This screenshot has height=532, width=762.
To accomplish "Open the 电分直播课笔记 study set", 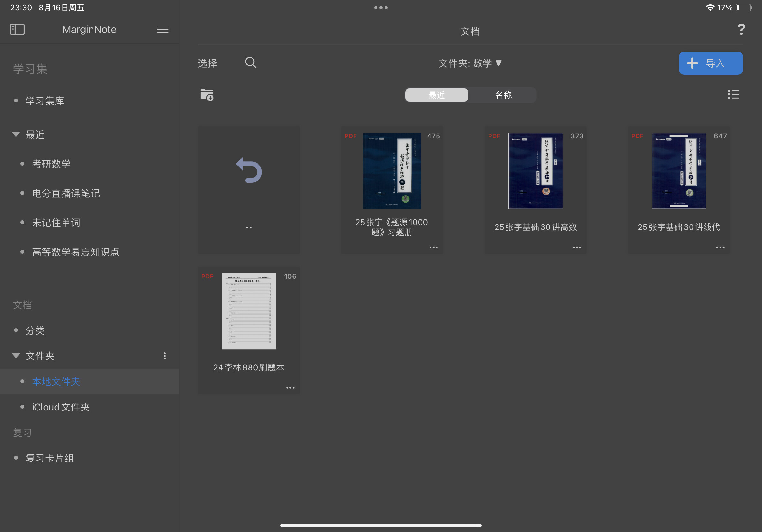I will (x=66, y=193).
